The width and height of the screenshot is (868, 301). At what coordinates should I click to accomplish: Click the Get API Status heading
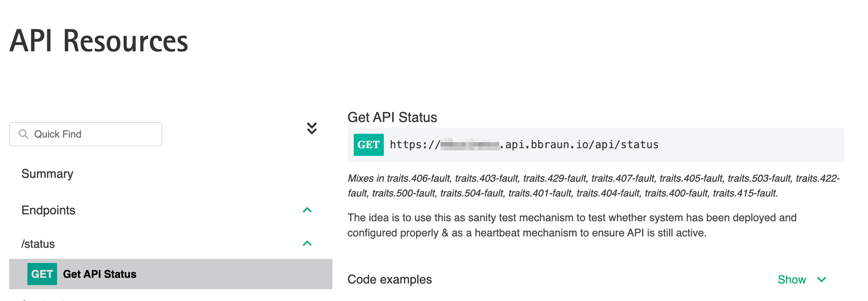pos(392,117)
